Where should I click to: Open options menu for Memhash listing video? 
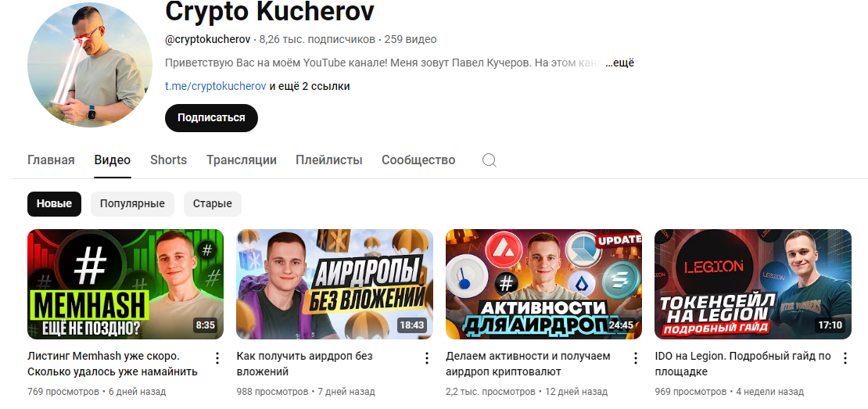click(x=217, y=358)
